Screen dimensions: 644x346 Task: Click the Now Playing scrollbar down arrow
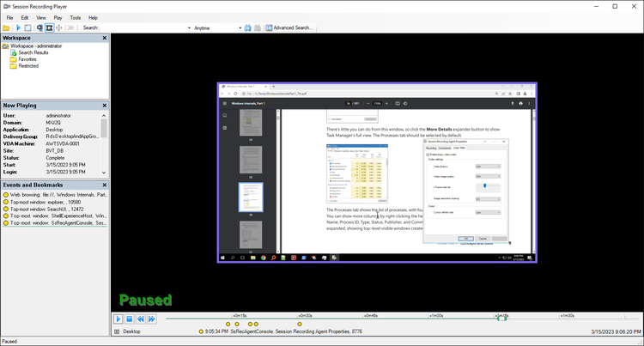coord(104,173)
